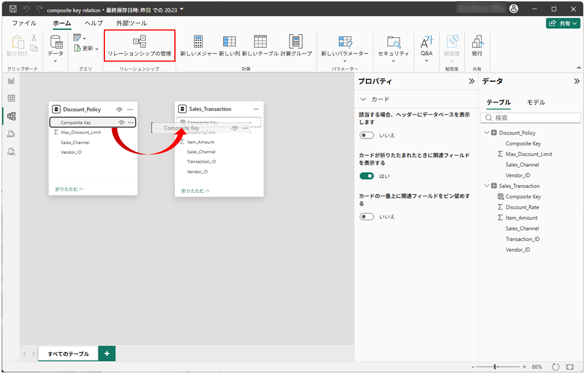Switch to Report view in left sidebar
This screenshot has height=374, width=588.
11,81
